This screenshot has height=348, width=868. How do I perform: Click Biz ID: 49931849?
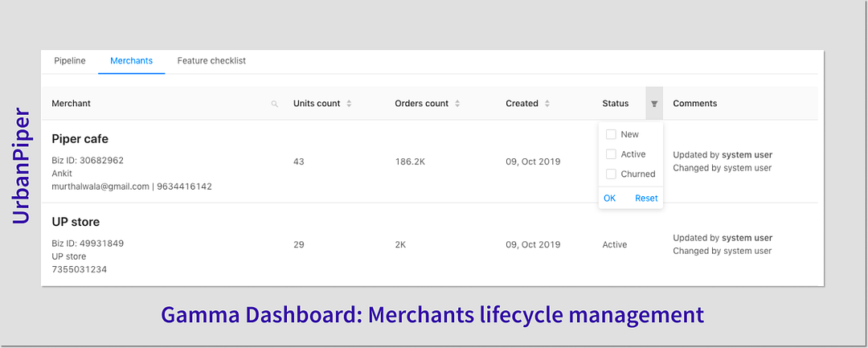(x=88, y=244)
